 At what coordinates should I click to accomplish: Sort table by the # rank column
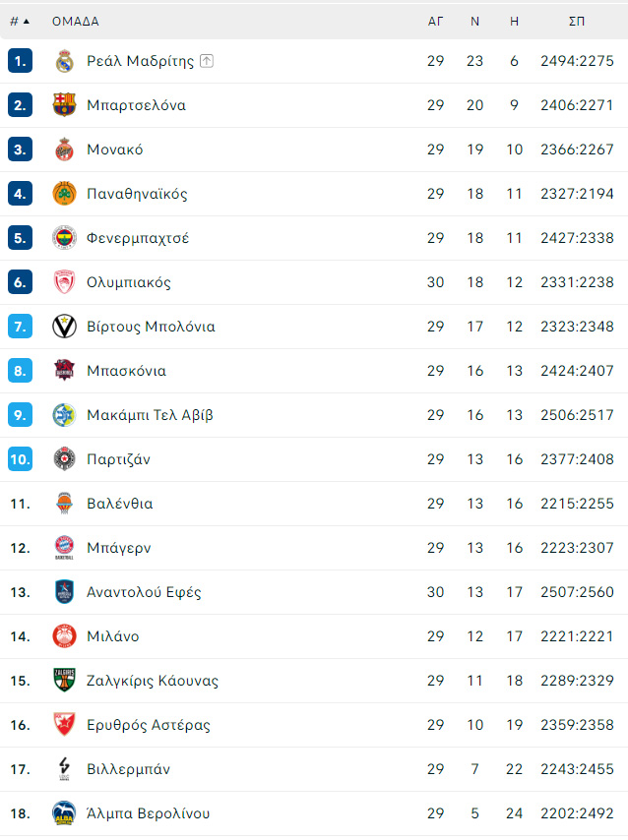click(x=19, y=21)
